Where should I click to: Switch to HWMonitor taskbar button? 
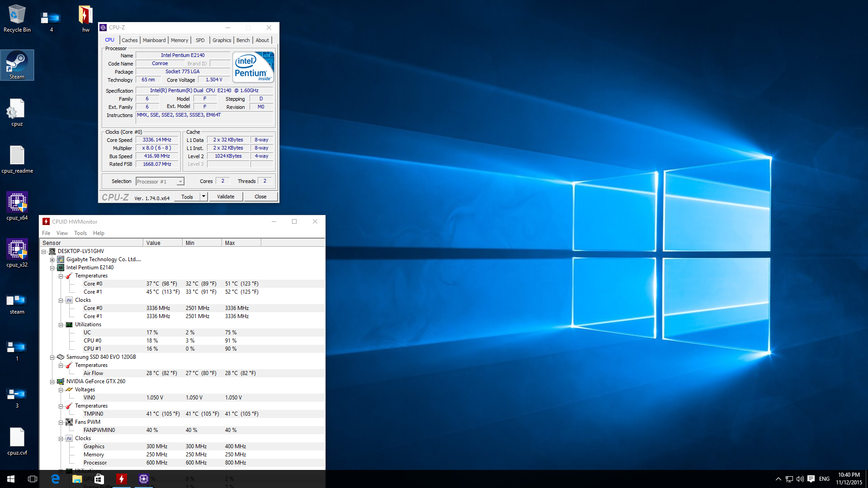point(121,479)
